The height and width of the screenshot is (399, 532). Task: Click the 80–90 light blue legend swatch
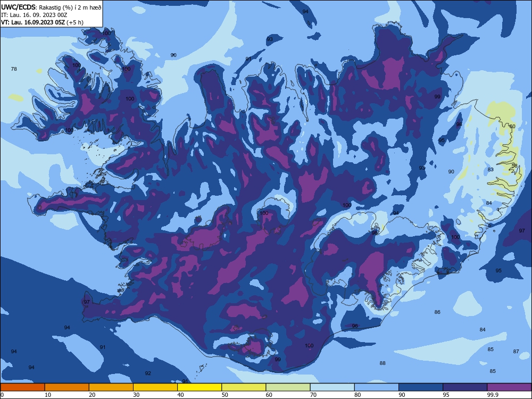[x=377, y=387]
